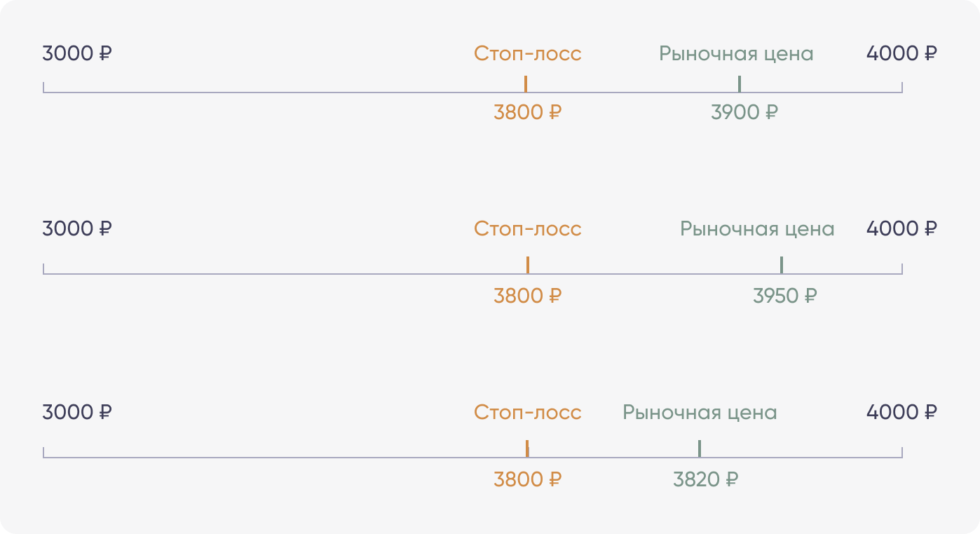Click the orange stop-loss tick on the top scale
980x534 pixels.
tap(526, 84)
